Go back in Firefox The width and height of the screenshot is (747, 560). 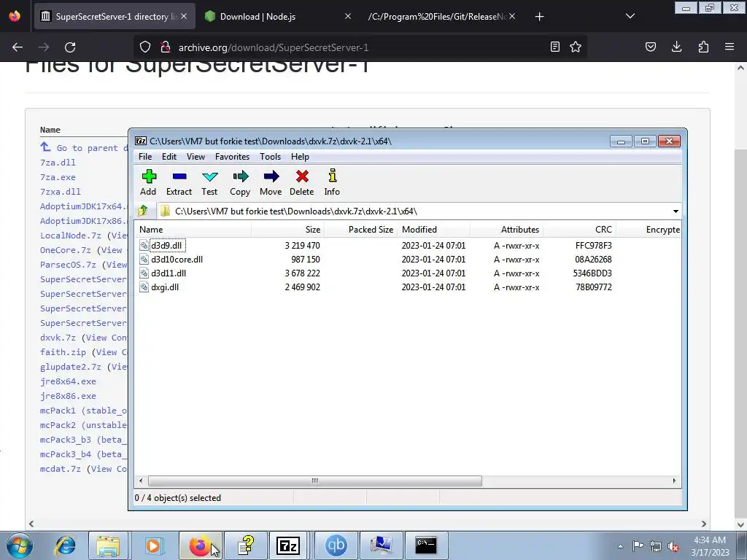[18, 47]
